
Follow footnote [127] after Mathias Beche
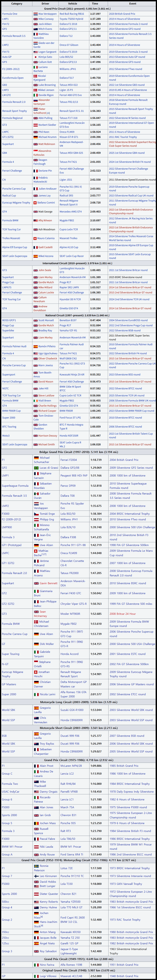coord(43,555)
